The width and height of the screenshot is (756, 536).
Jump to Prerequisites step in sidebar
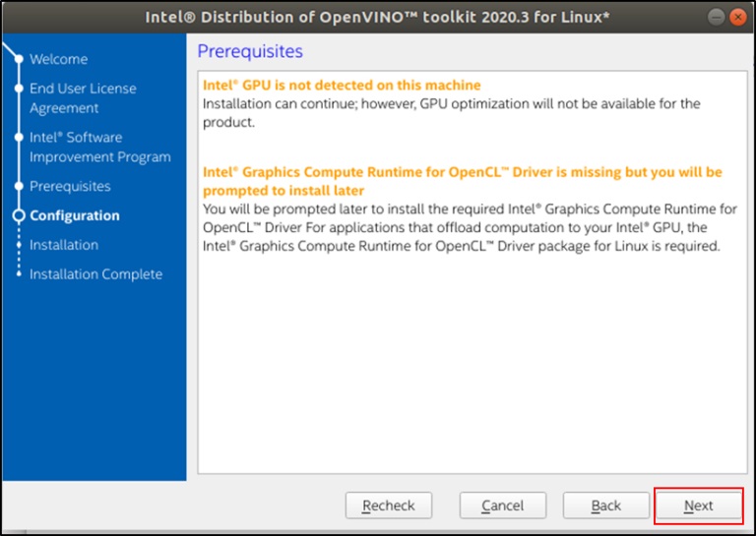tap(70, 187)
